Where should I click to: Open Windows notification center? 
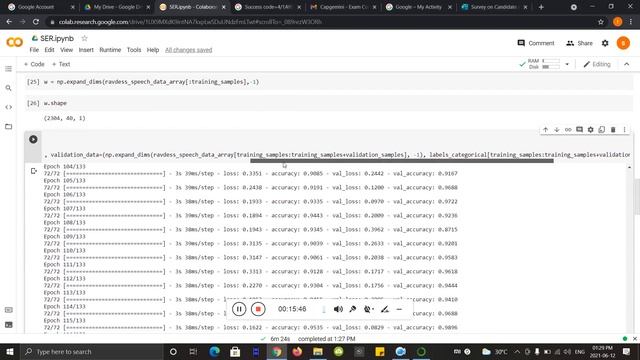(x=627, y=351)
